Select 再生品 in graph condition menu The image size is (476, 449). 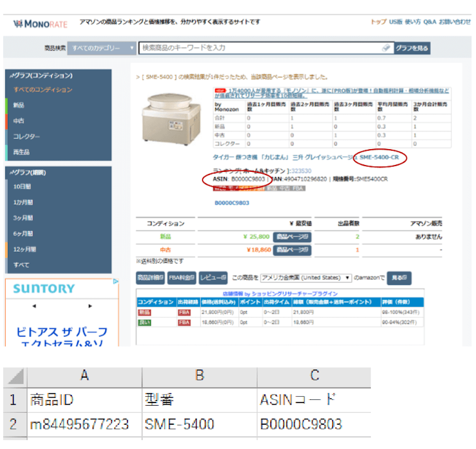coord(21,152)
